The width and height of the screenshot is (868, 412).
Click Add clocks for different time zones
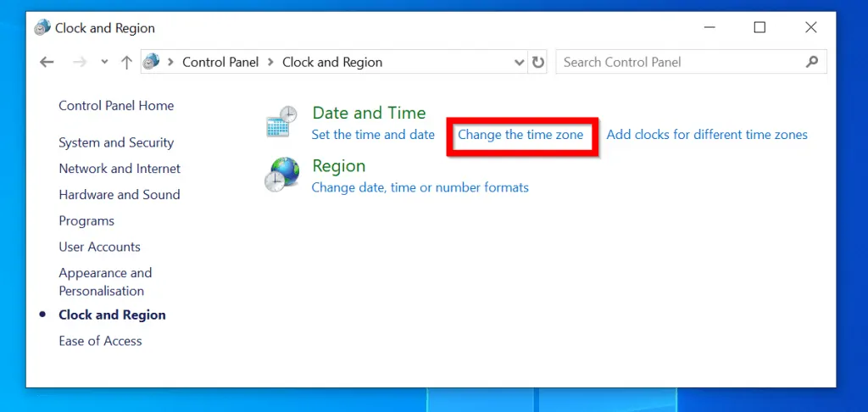click(x=707, y=135)
